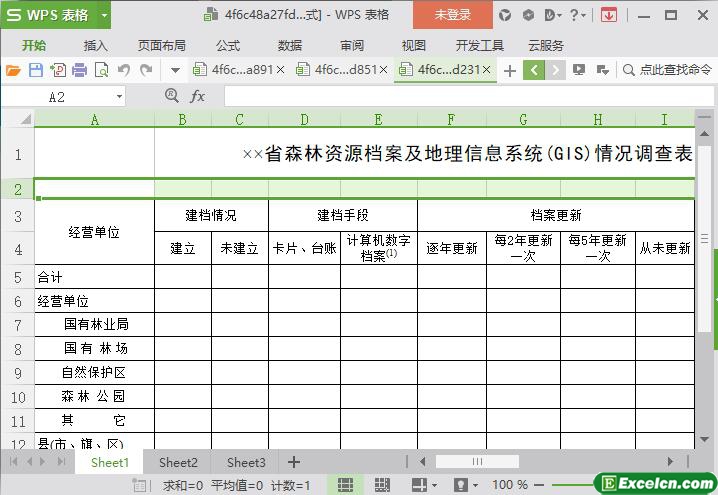Screen dimensions: 718x495
Task: Click the 点此查找命令 search box
Action: pos(668,70)
